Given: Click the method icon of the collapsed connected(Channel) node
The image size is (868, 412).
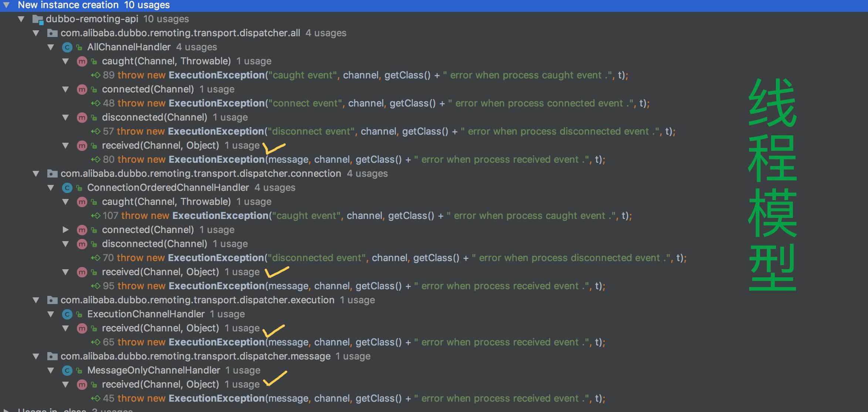Looking at the screenshot, I should point(82,230).
